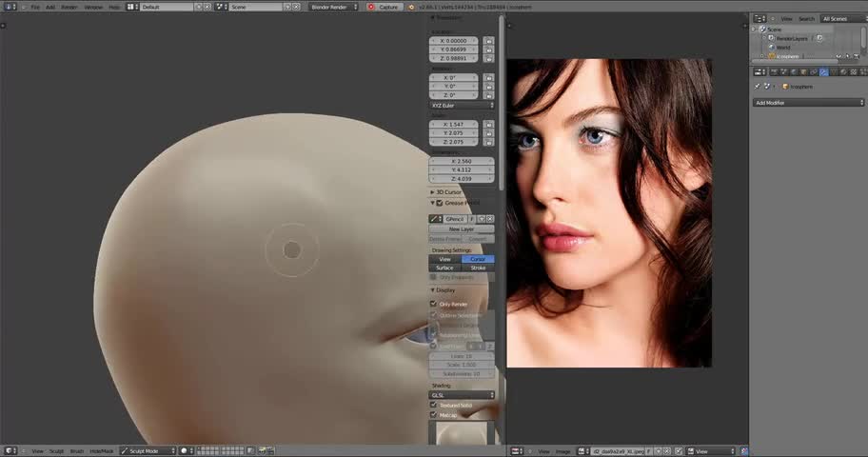Click the lock icon beside Scale X
The image size is (868, 457).
tap(488, 125)
